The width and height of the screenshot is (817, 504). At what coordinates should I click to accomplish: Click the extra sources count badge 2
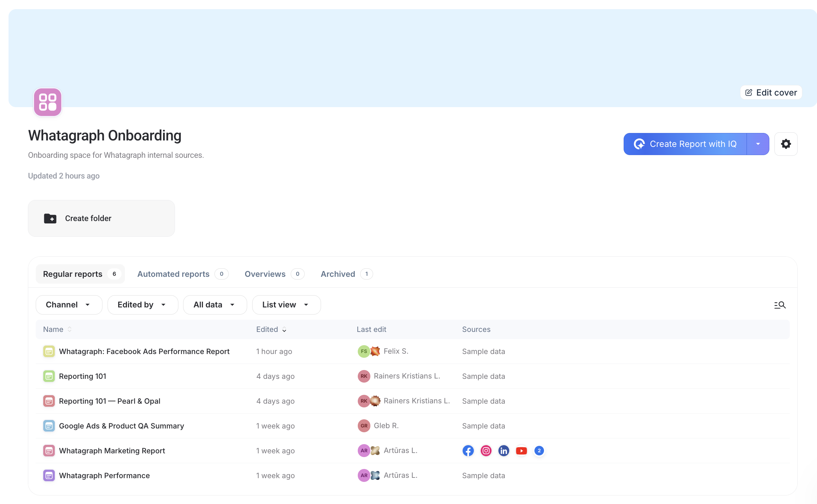coord(539,451)
